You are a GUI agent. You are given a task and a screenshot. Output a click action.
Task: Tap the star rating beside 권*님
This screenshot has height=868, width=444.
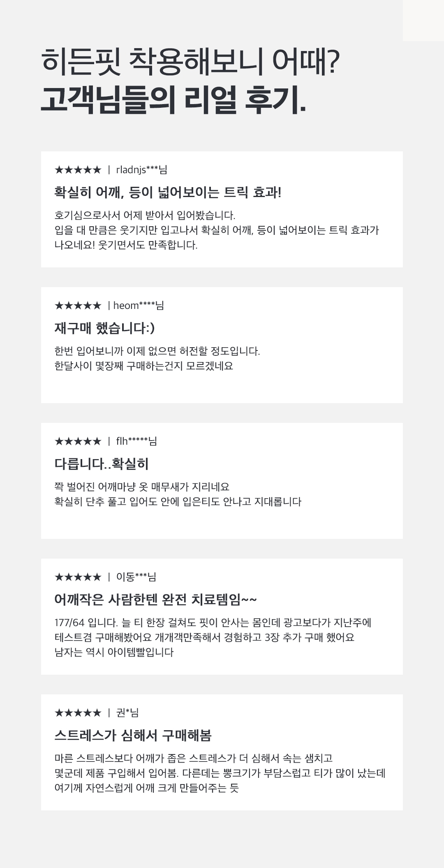click(78, 713)
